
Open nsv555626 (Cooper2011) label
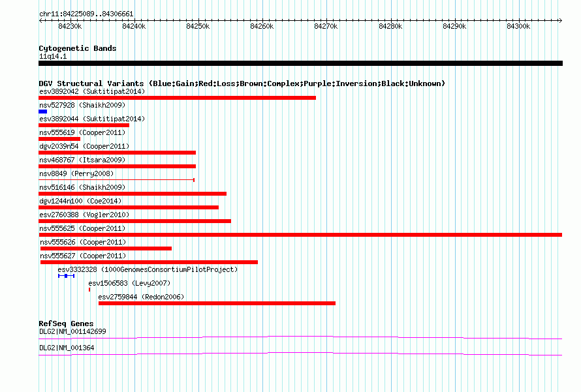point(83,242)
